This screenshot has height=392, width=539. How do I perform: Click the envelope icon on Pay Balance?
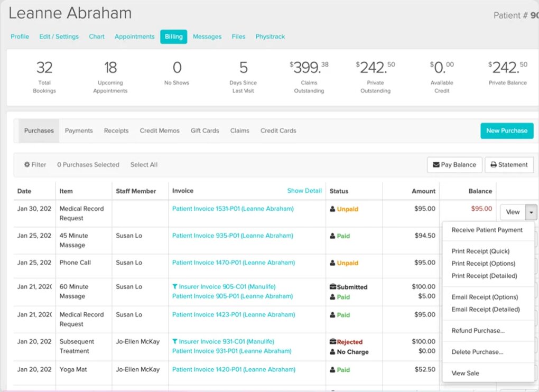click(436, 165)
